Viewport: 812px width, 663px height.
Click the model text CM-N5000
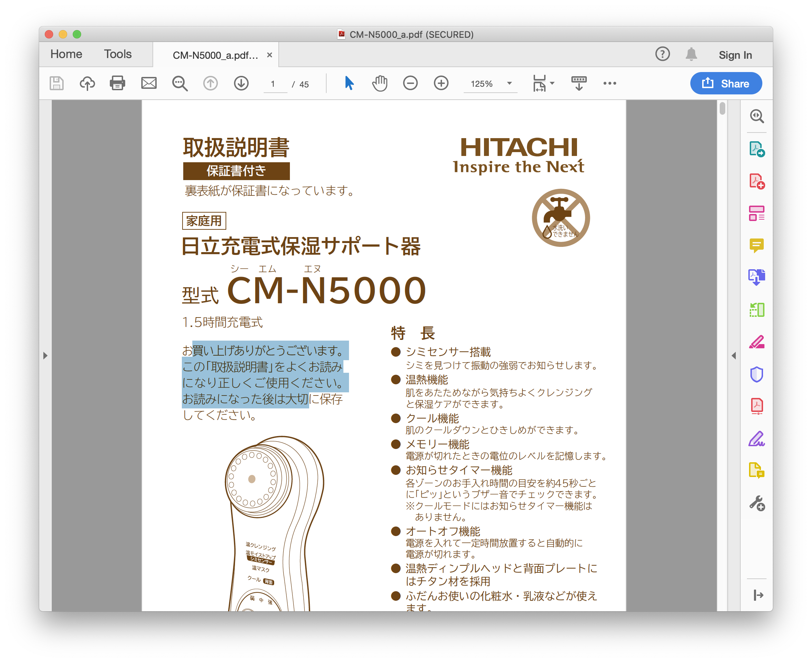point(326,291)
